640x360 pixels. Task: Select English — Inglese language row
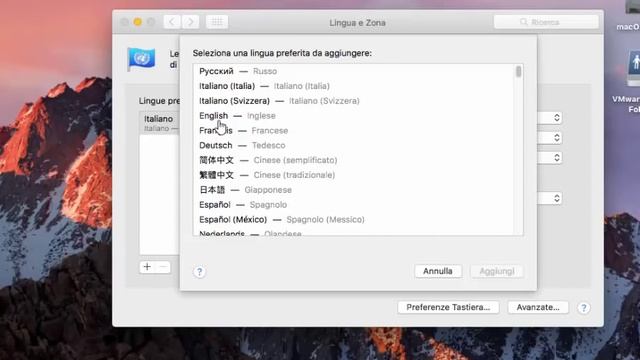coord(353,116)
